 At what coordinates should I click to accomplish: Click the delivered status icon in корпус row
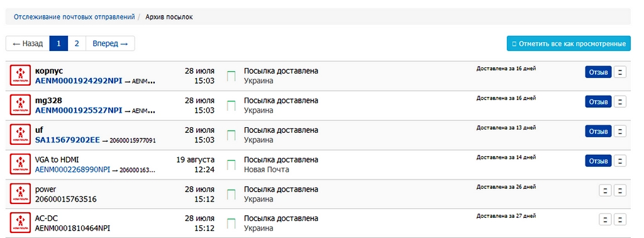click(x=231, y=76)
